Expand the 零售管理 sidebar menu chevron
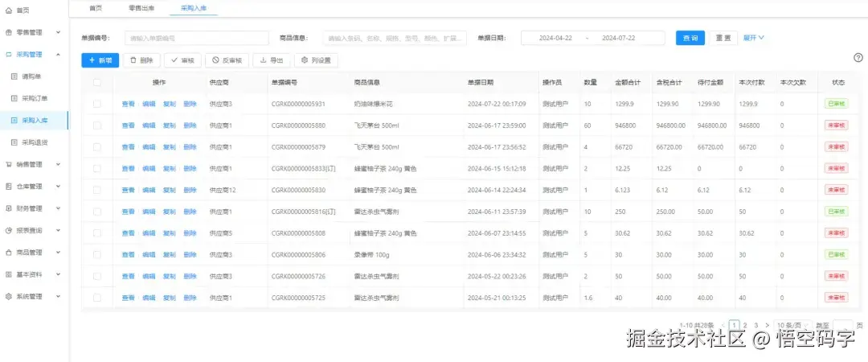Screen dimensions: 868x362 click(x=58, y=33)
